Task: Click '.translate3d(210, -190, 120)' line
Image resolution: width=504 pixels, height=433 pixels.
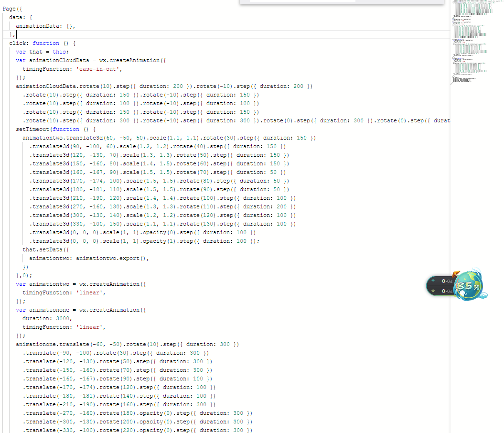Action: point(162,198)
